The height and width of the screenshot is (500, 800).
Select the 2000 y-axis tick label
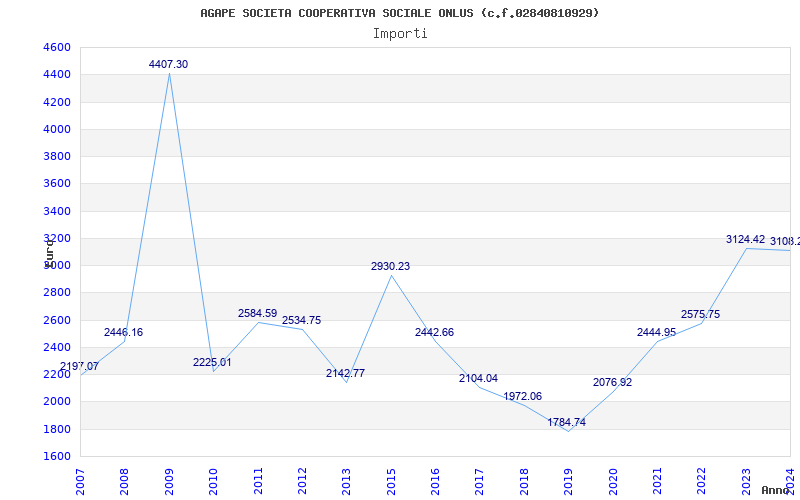(55, 402)
